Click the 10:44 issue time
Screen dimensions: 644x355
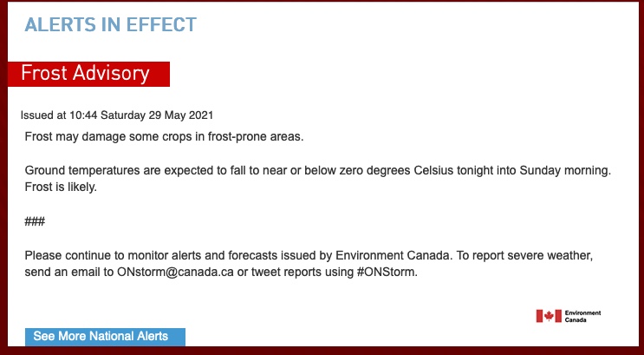click(x=83, y=115)
